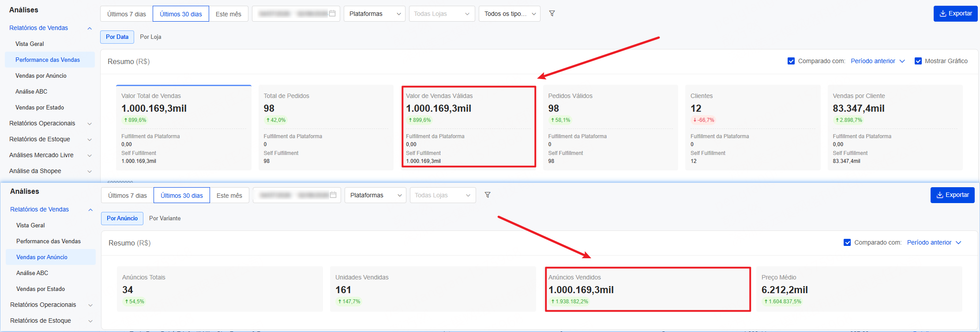Click Exportar button in the Por Data view
The width and height of the screenshot is (980, 332).
pyautogui.click(x=955, y=14)
